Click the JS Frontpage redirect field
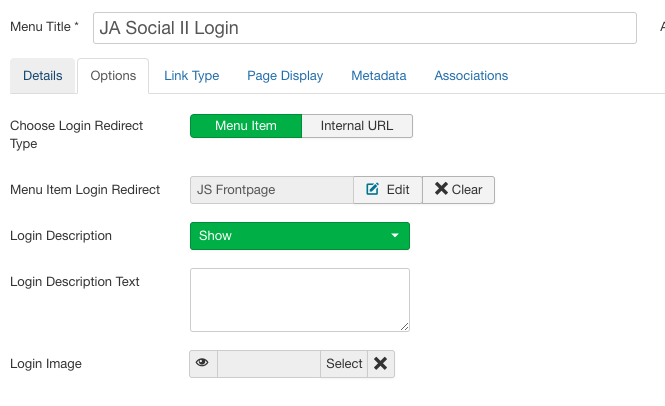 (x=271, y=190)
